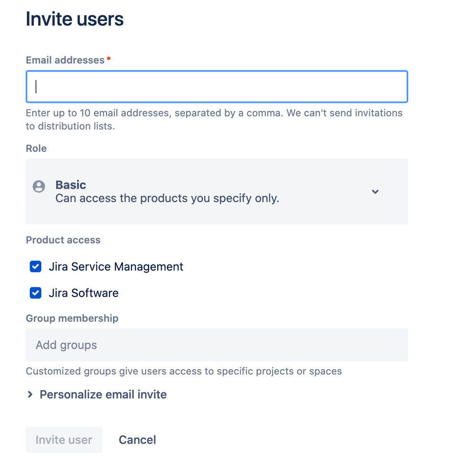
Task: Click the Jira Software label text
Action: (83, 293)
